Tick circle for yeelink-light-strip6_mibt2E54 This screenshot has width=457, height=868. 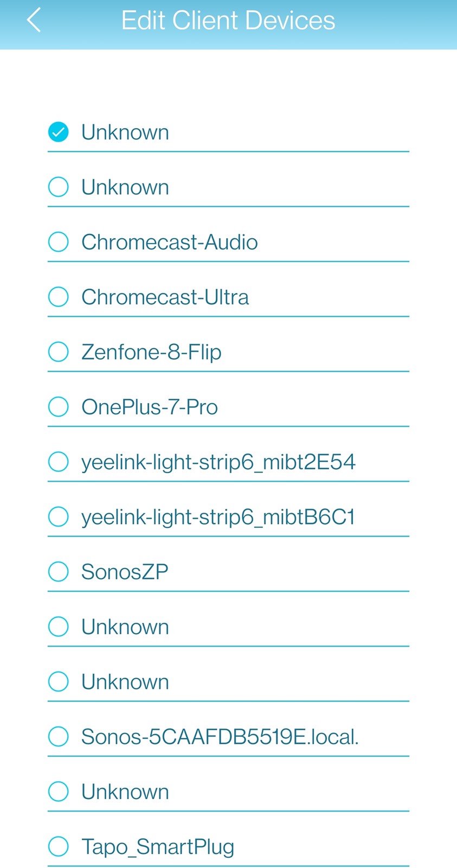click(58, 462)
